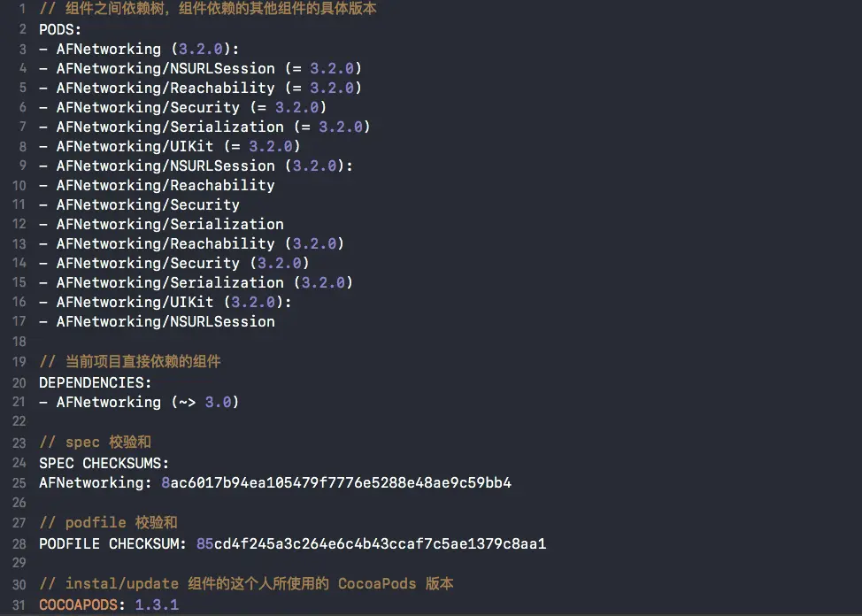Click line number 22 in the gutter
The width and height of the screenshot is (862, 616).
click(x=19, y=421)
